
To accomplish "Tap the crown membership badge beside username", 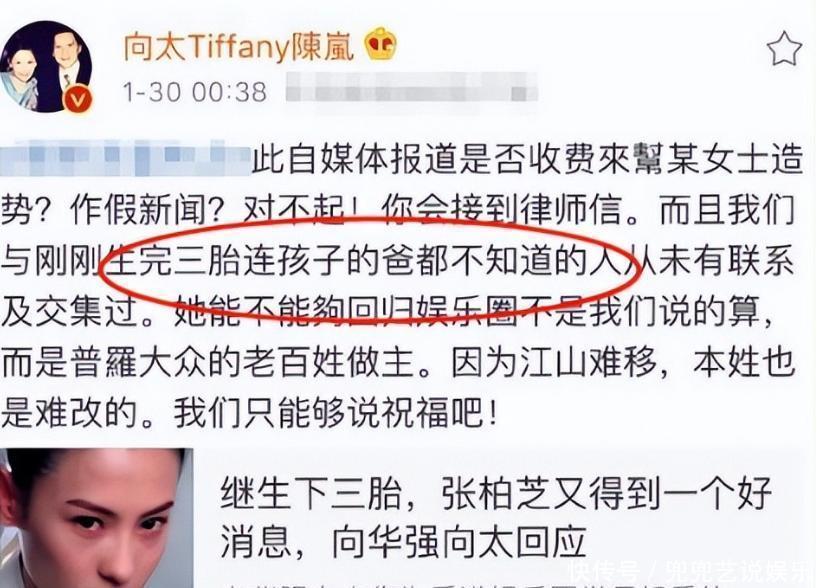I will point(380,45).
